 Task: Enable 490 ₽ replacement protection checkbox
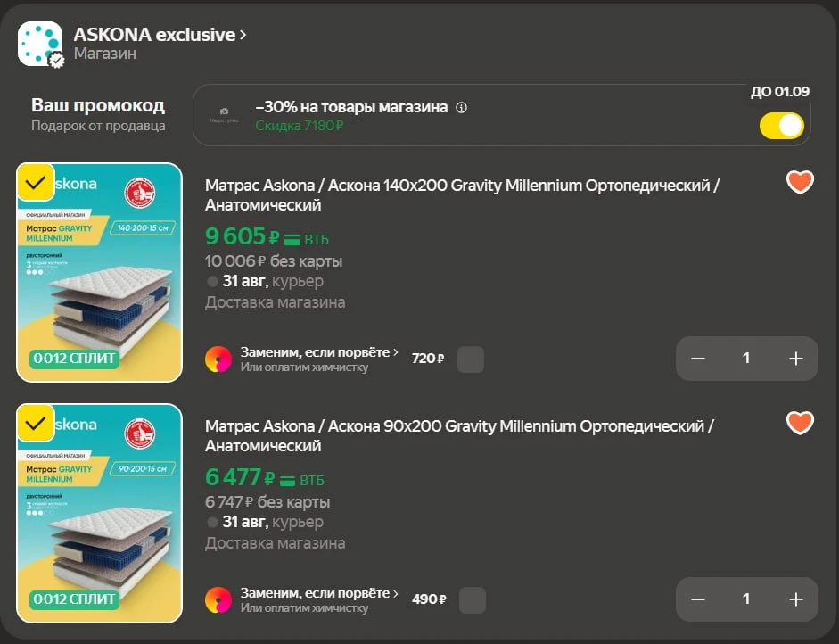[473, 600]
